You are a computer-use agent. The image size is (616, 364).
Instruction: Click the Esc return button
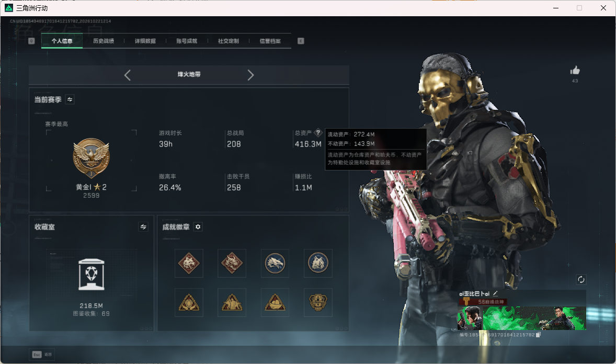tap(42, 355)
